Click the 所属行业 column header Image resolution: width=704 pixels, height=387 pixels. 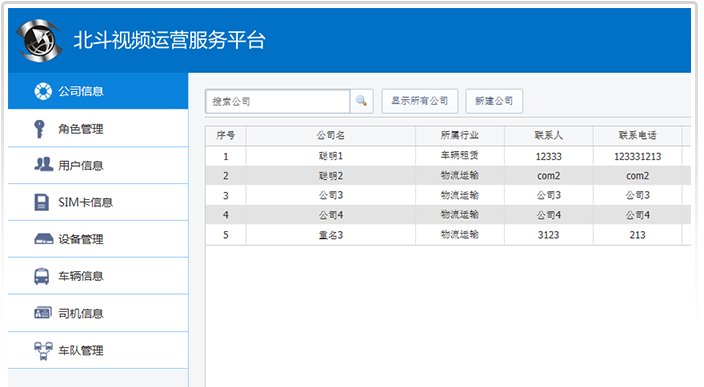[460, 135]
